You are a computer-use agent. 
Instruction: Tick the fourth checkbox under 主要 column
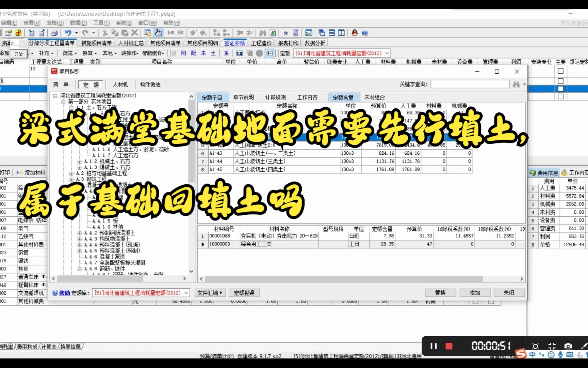pos(560,96)
